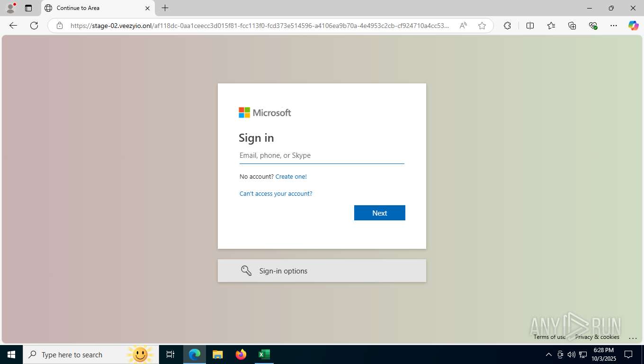Focus the Email, phone, or Skype field

(322, 155)
